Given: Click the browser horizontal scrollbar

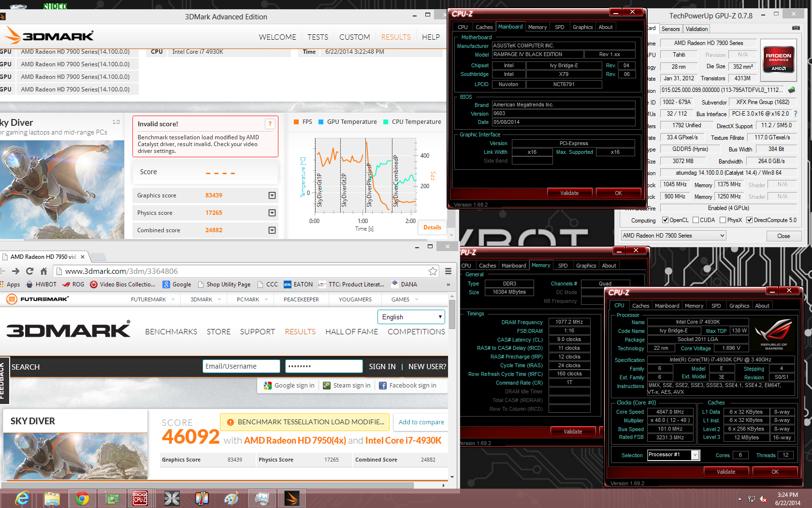Looking at the screenshot, I should click(x=208, y=485).
